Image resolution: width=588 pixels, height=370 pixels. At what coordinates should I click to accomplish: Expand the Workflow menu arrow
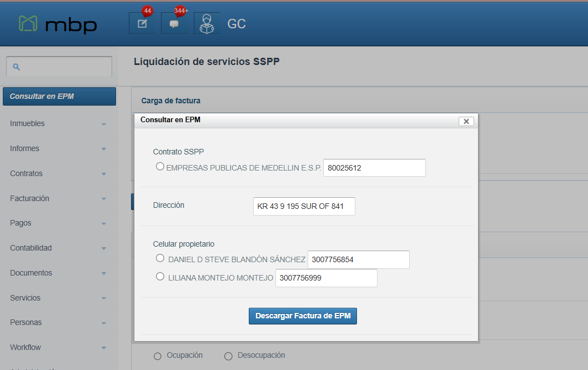point(104,348)
